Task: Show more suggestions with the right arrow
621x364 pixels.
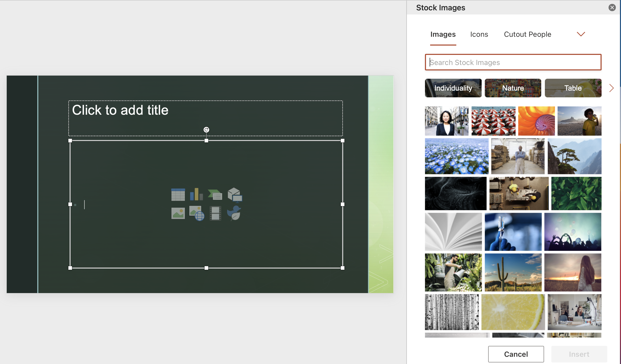Action: coord(611,88)
